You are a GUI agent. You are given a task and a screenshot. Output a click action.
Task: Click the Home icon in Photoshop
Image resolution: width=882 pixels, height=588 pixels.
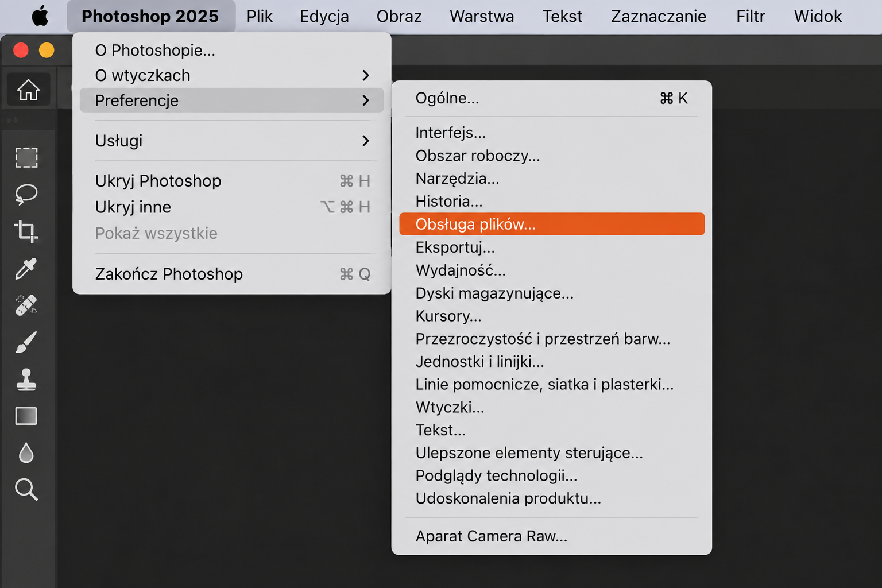28,90
